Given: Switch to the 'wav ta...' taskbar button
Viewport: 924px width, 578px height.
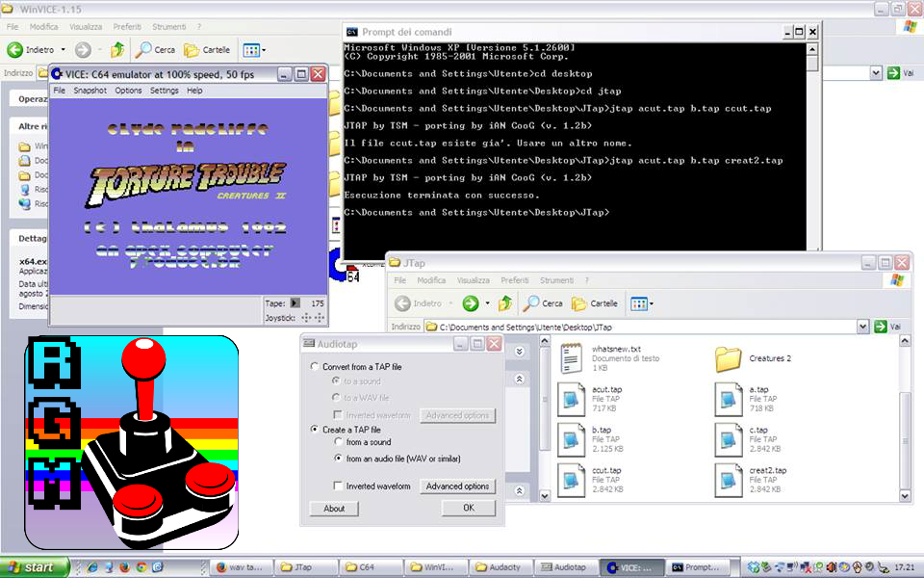Looking at the screenshot, I should [243, 567].
